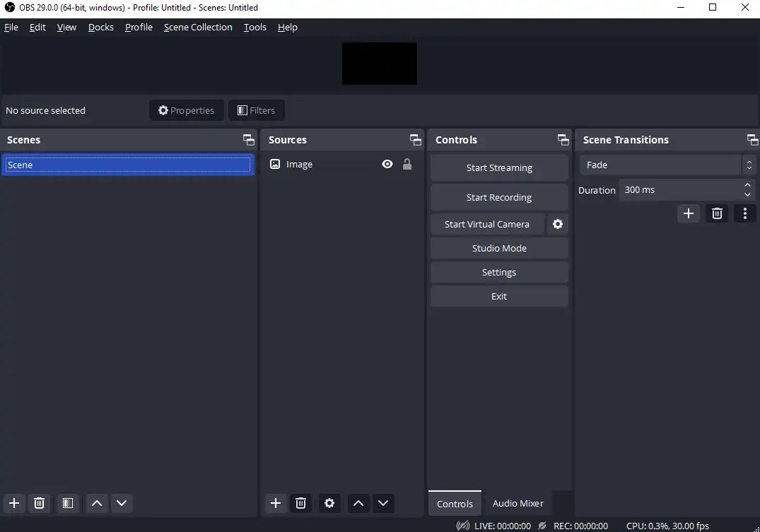Enable Studio Mode
760x532 pixels.
tap(498, 248)
